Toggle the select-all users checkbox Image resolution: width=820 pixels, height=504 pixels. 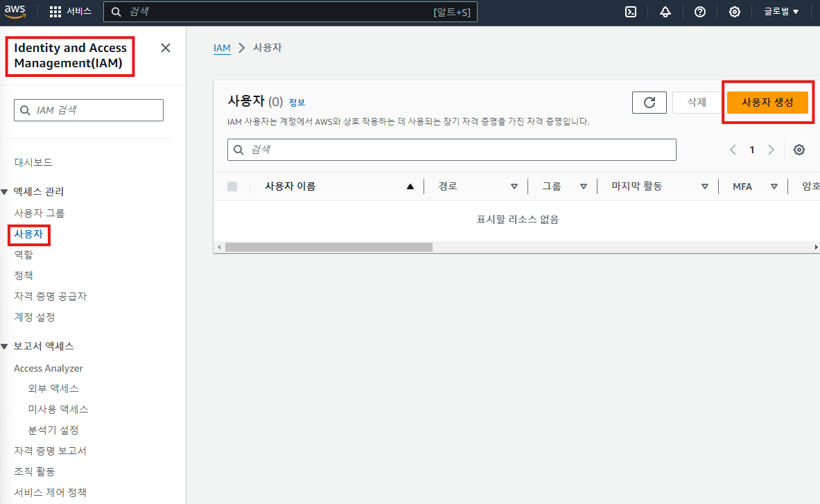[x=232, y=186]
